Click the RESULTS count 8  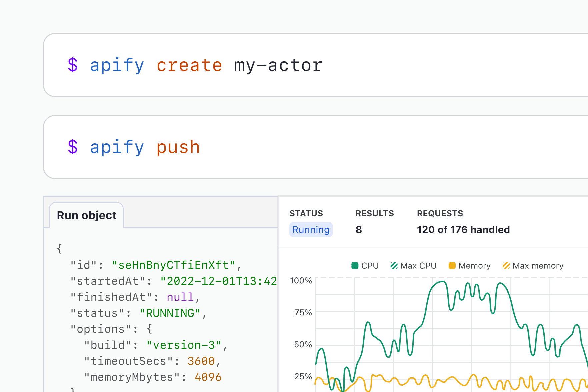coord(359,230)
